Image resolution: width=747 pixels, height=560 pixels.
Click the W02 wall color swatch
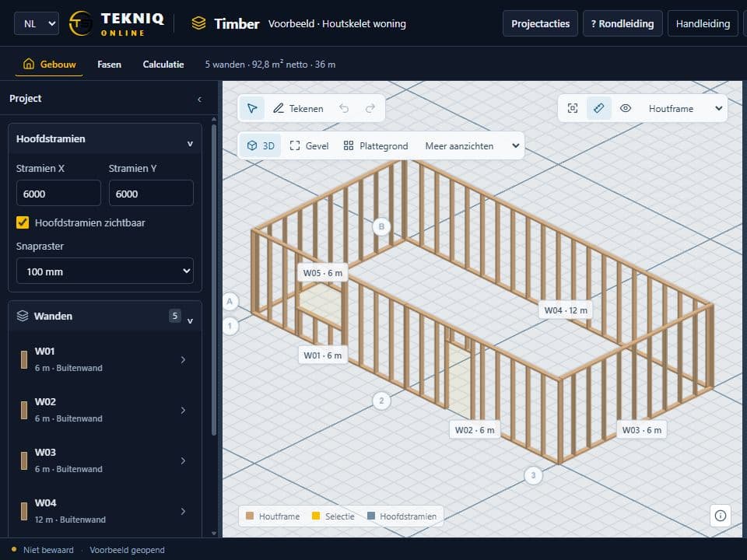24,410
